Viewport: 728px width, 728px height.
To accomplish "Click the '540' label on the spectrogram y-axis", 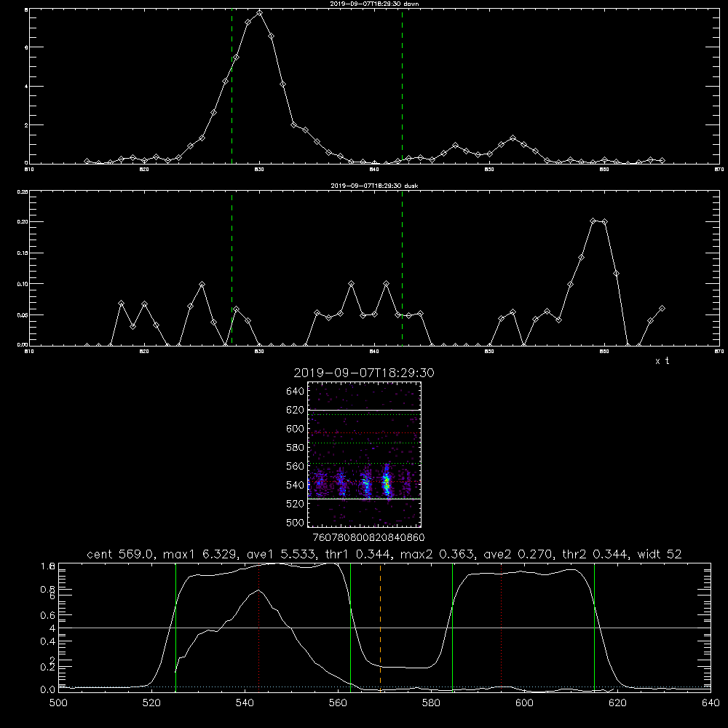I will tap(296, 485).
